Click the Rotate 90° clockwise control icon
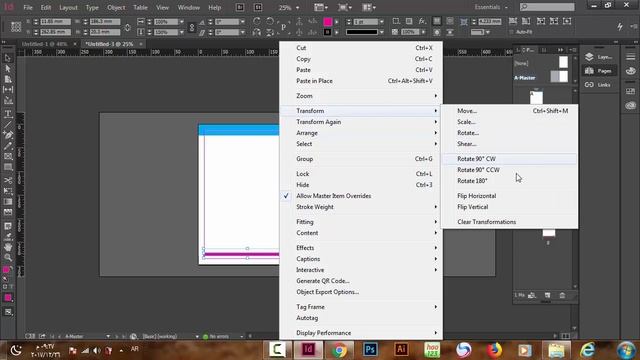The image size is (640, 360). [x=257, y=21]
